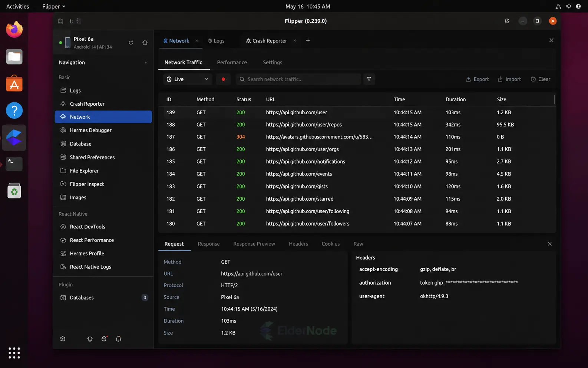Viewport: 588px width, 368px height.
Task: Open Files from the Ubuntu dock
Action: coord(14,57)
